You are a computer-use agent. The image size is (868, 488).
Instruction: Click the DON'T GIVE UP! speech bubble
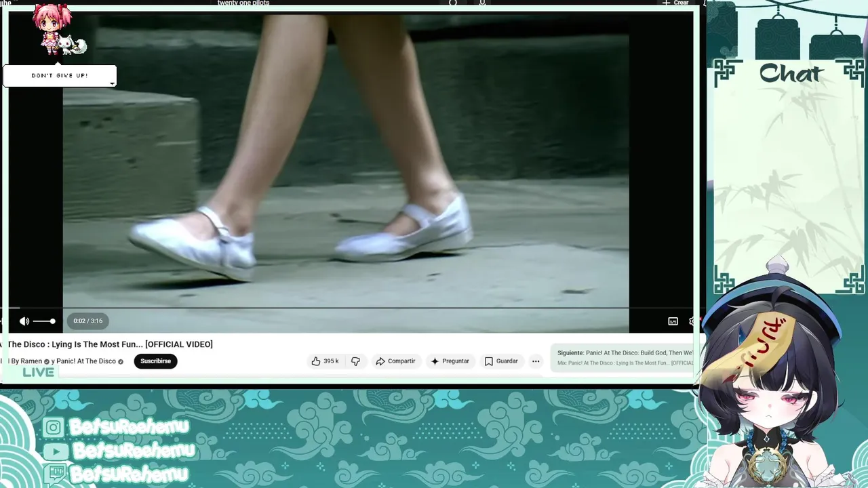tap(60, 76)
